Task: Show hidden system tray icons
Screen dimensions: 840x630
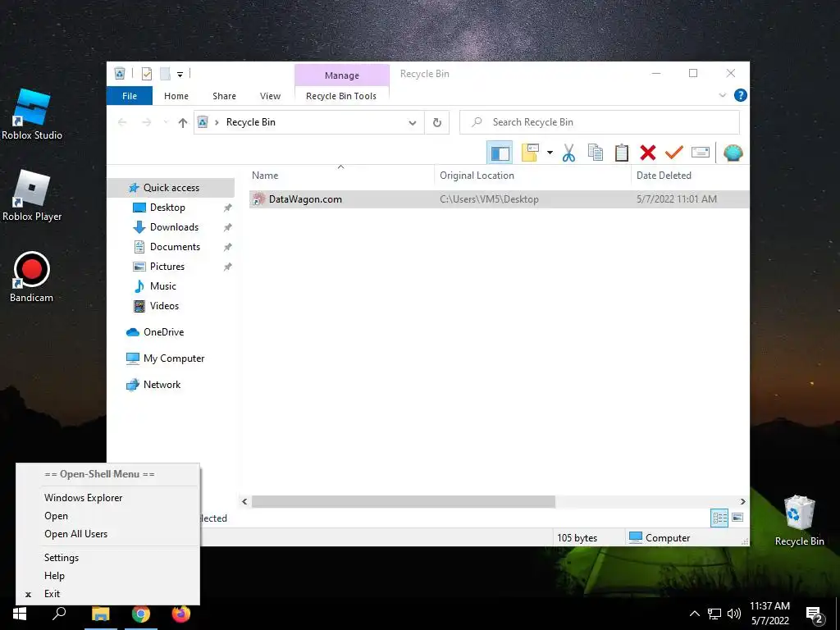Action: point(694,614)
